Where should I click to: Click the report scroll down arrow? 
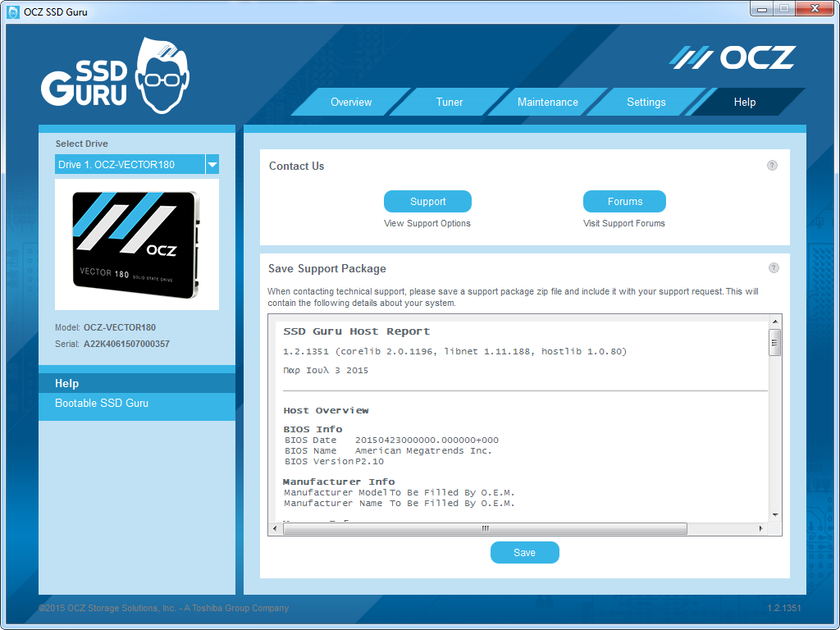click(775, 515)
